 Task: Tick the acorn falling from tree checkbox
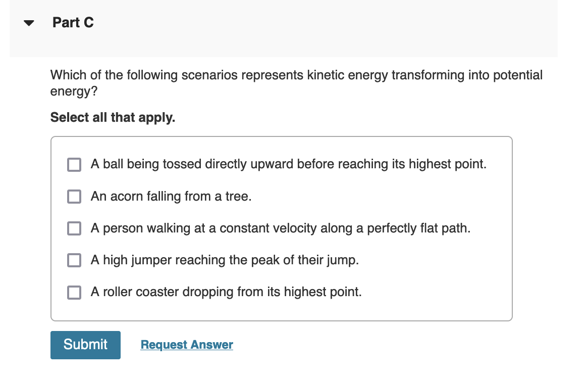pyautogui.click(x=74, y=197)
